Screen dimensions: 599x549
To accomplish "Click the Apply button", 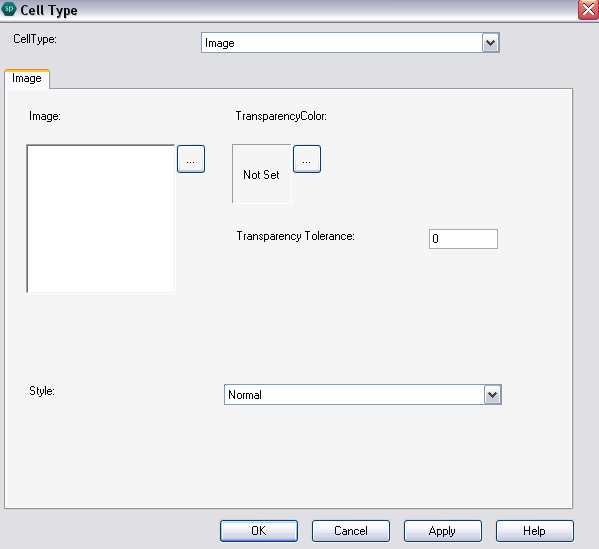I will [443, 531].
